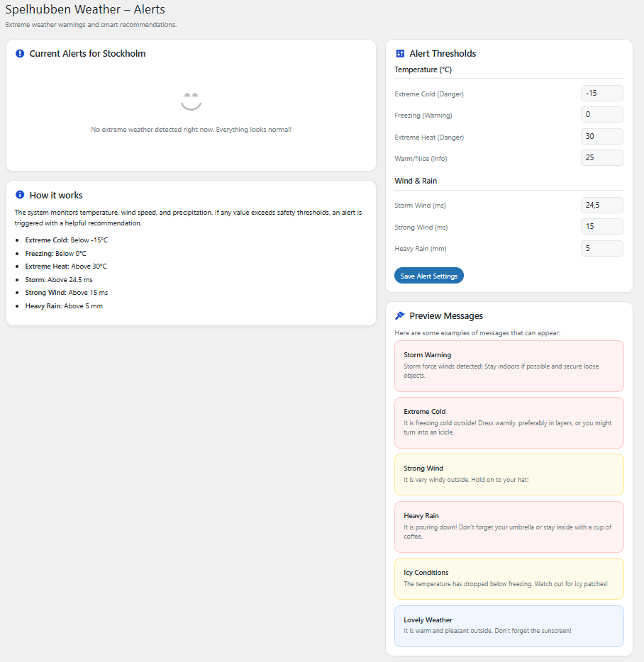The height and width of the screenshot is (662, 644).
Task: Select the Extreme Cold danger threshold field
Action: point(601,93)
